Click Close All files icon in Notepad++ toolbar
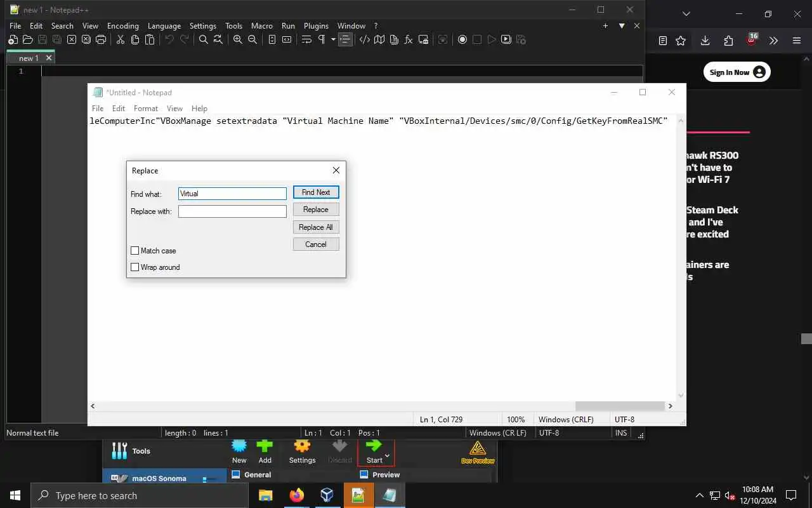812x508 pixels. (86, 39)
